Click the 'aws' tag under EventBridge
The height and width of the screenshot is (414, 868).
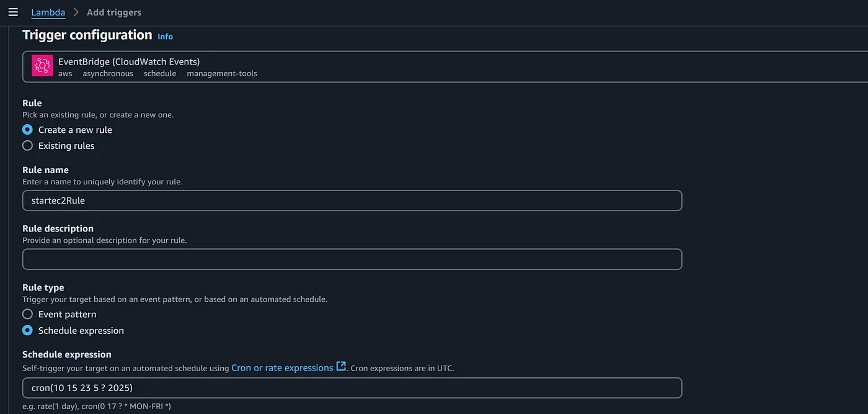pos(65,73)
